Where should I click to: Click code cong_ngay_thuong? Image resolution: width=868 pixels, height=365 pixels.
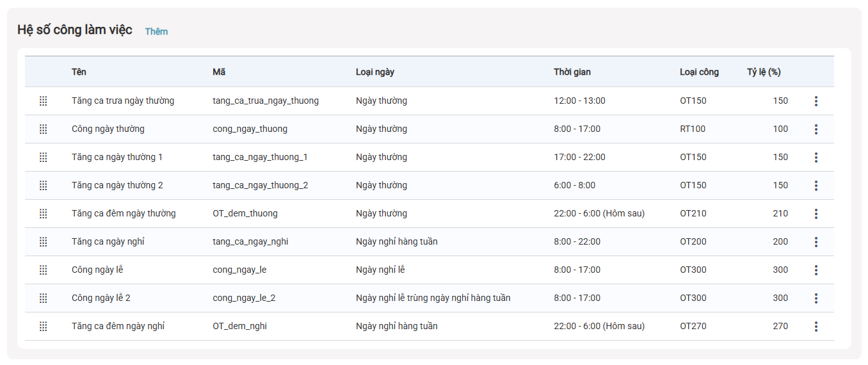[250, 129]
